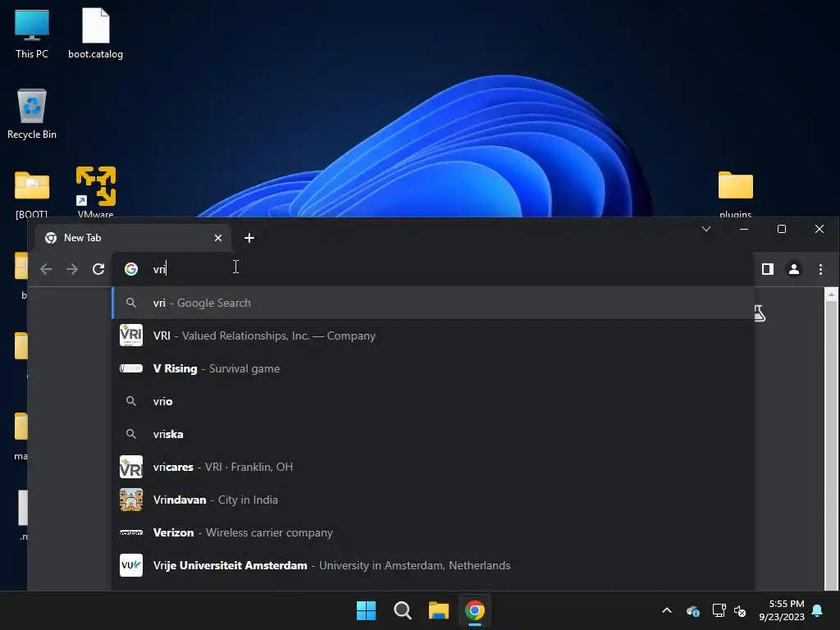Open File Explorer from the taskbar
This screenshot has height=630, width=840.
438,610
